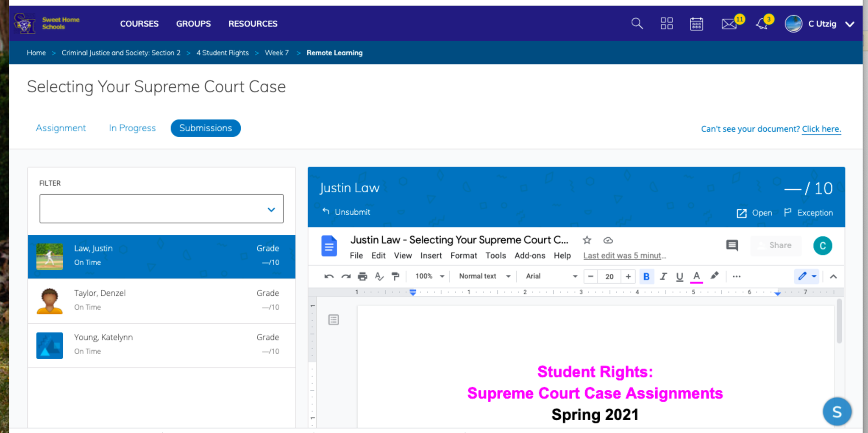Open the messages envelope icon
Screen dimensions: 868x433
coord(729,24)
